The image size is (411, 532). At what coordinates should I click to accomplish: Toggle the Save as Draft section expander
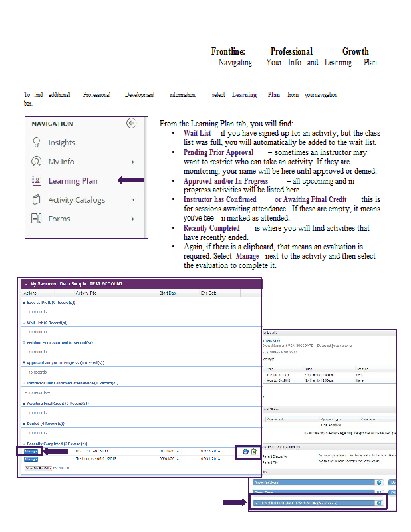(x=24, y=303)
